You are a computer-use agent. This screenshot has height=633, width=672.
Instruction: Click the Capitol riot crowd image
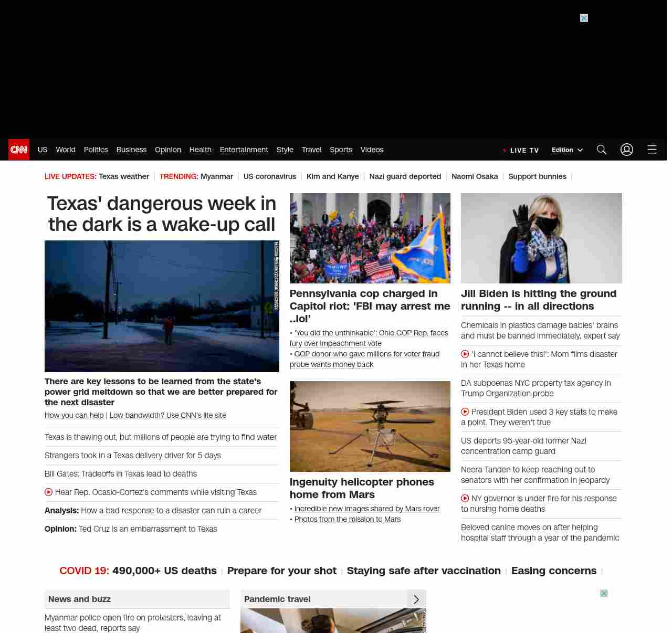pyautogui.click(x=370, y=238)
